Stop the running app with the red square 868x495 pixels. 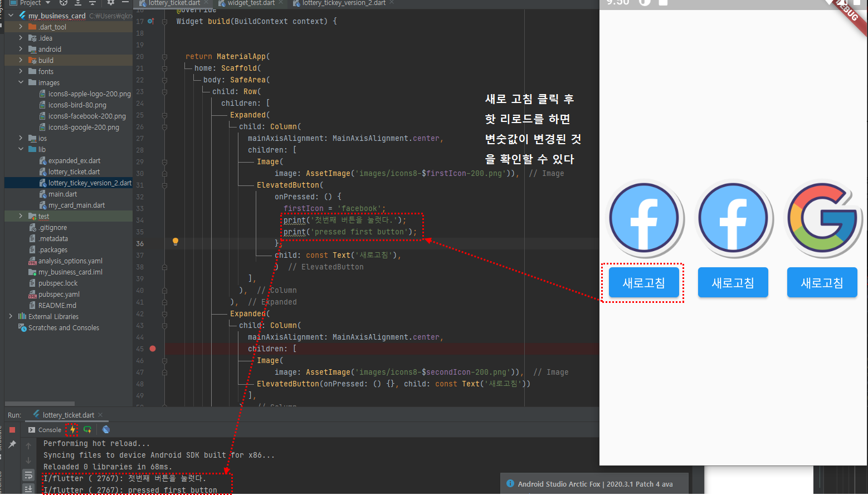coord(12,430)
